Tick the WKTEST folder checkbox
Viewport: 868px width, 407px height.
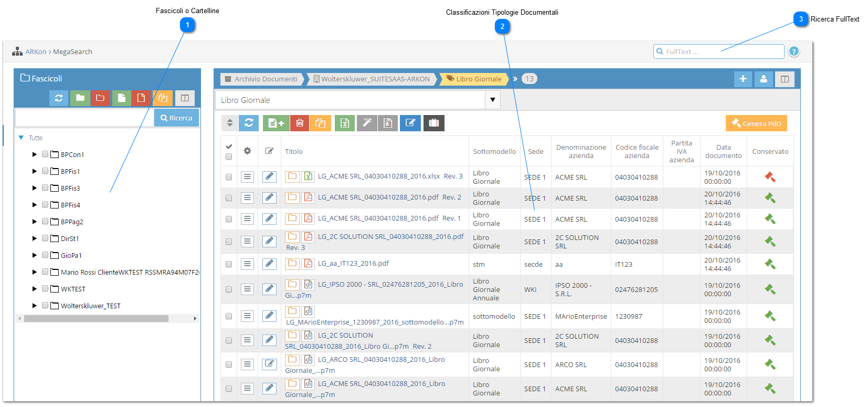45,289
